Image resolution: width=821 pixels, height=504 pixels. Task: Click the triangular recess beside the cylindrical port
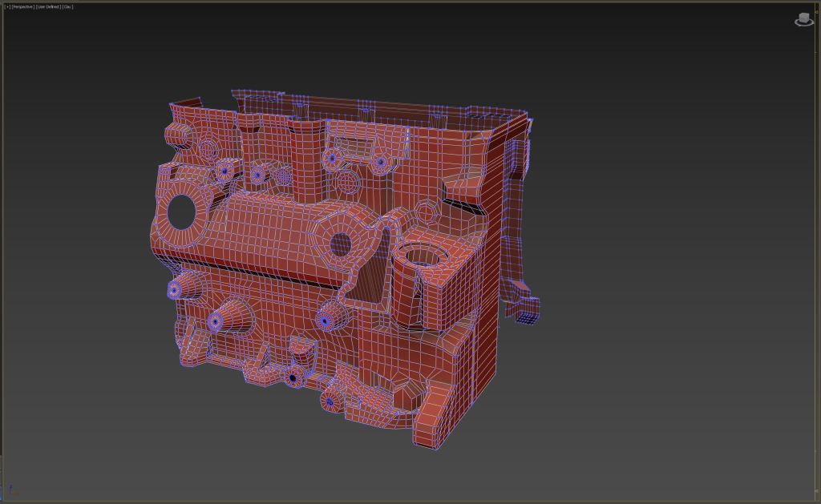370,276
